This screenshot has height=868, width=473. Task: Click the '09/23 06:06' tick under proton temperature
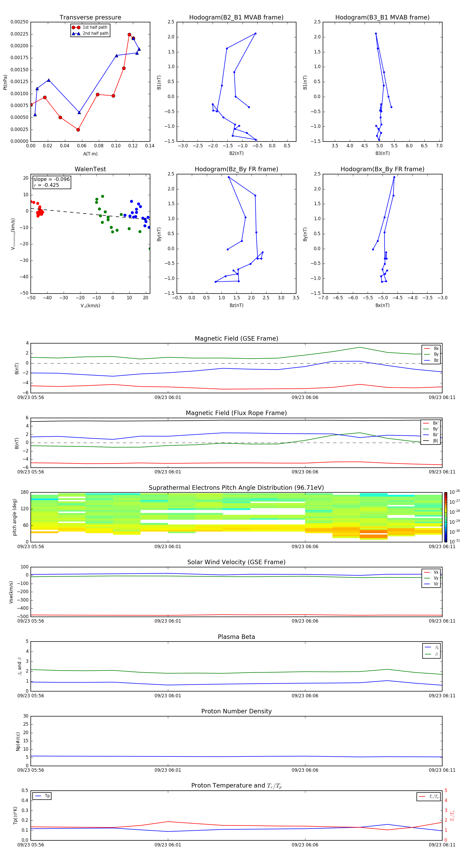pyautogui.click(x=305, y=845)
